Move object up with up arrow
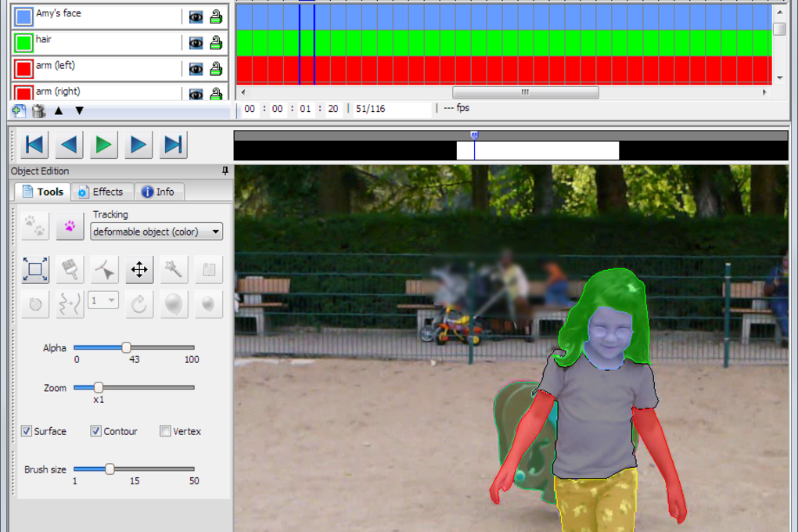Screen dimensions: 798x532 click(59, 110)
